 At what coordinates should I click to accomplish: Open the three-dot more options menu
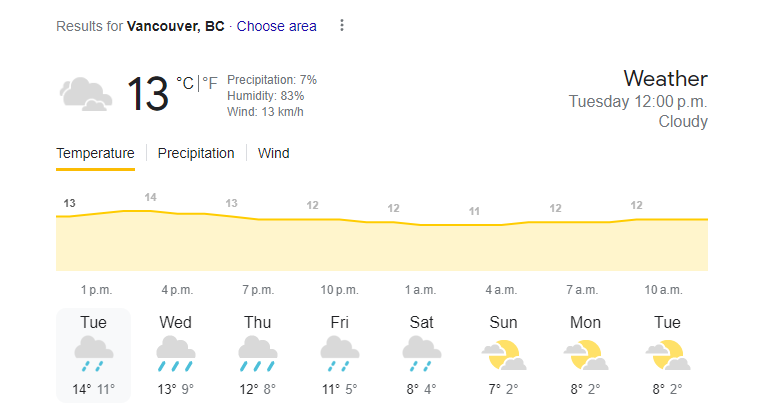pos(342,26)
